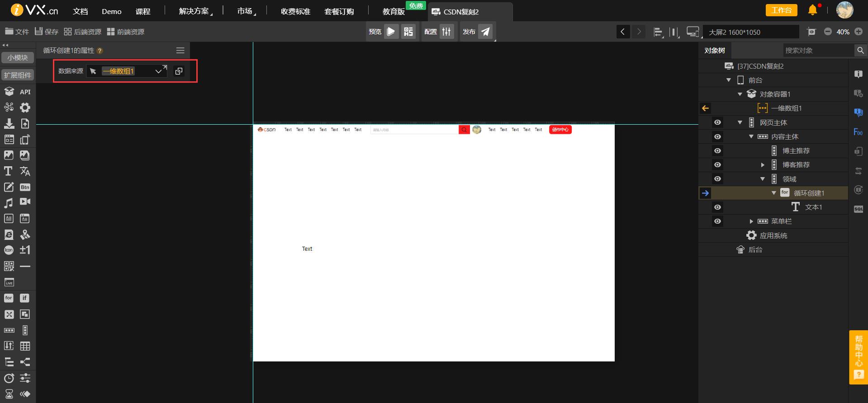Toggle visibility of 博主推荐
This screenshot has width=868, height=403.
point(717,150)
